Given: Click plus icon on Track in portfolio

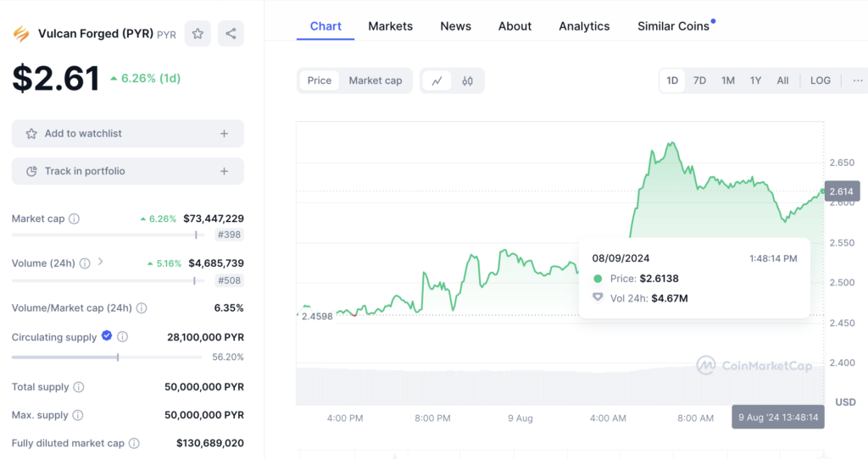Looking at the screenshot, I should pos(224,171).
